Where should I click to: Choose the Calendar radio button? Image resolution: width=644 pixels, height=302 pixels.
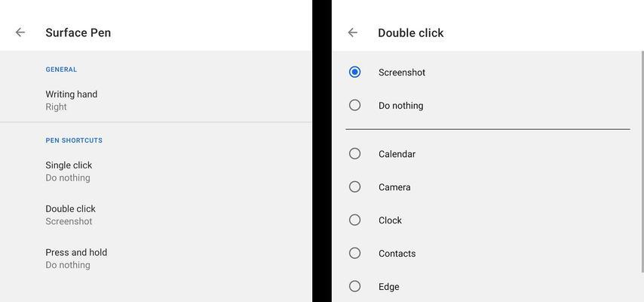[355, 154]
